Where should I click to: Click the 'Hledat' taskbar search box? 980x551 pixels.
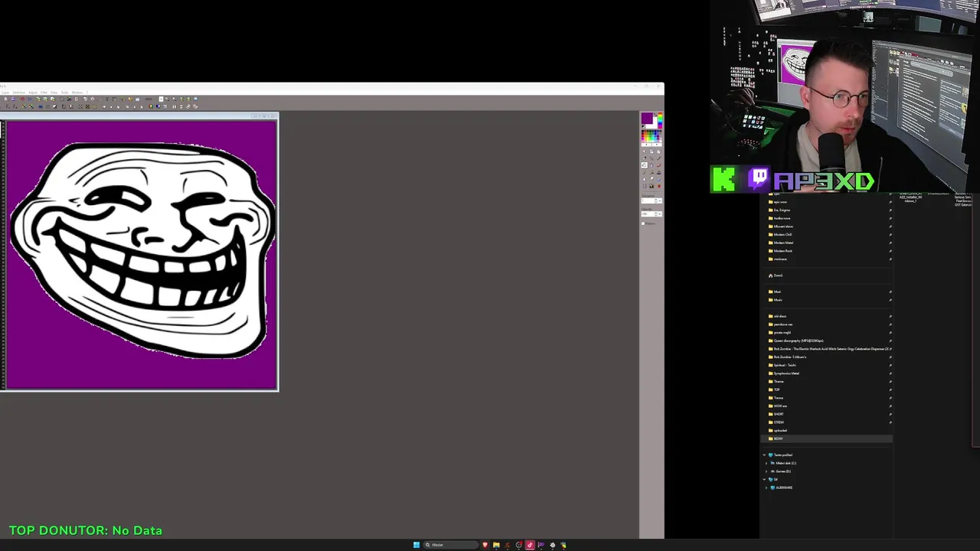tap(450, 545)
